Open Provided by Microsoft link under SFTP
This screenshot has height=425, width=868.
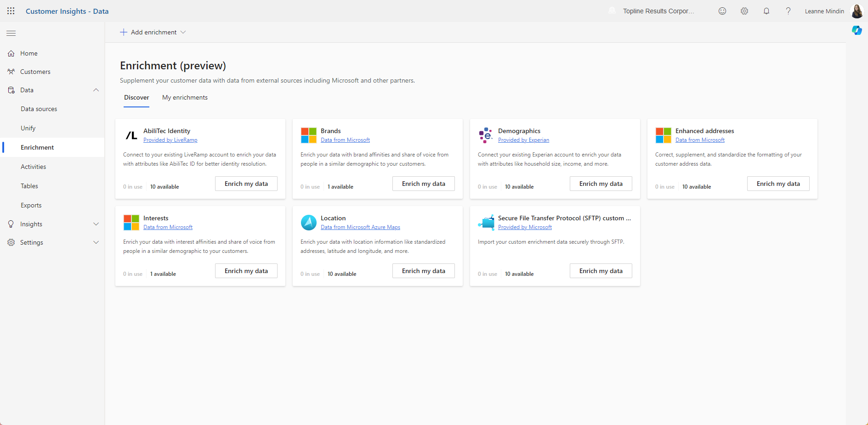(525, 227)
